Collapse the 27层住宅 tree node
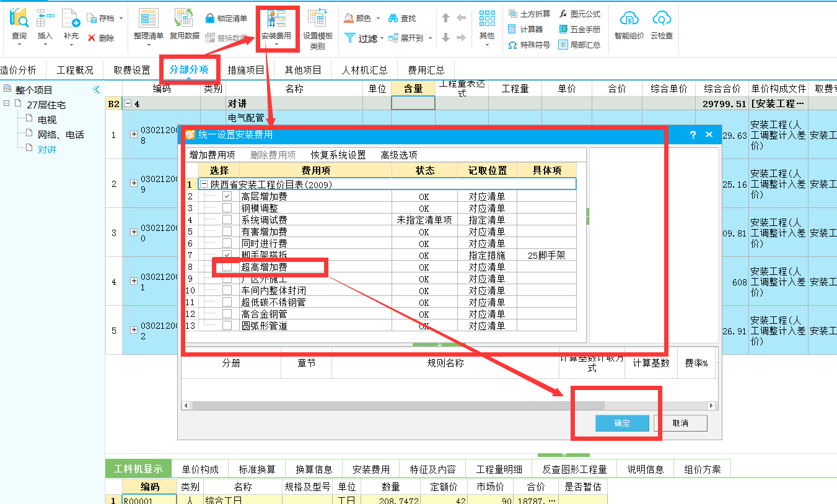This screenshot has height=504, width=837. (x=7, y=103)
